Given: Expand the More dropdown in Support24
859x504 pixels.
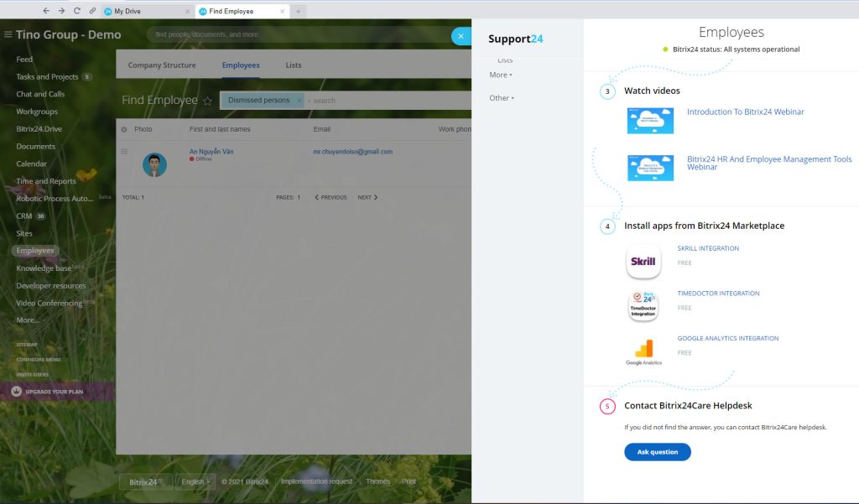Looking at the screenshot, I should [x=501, y=75].
